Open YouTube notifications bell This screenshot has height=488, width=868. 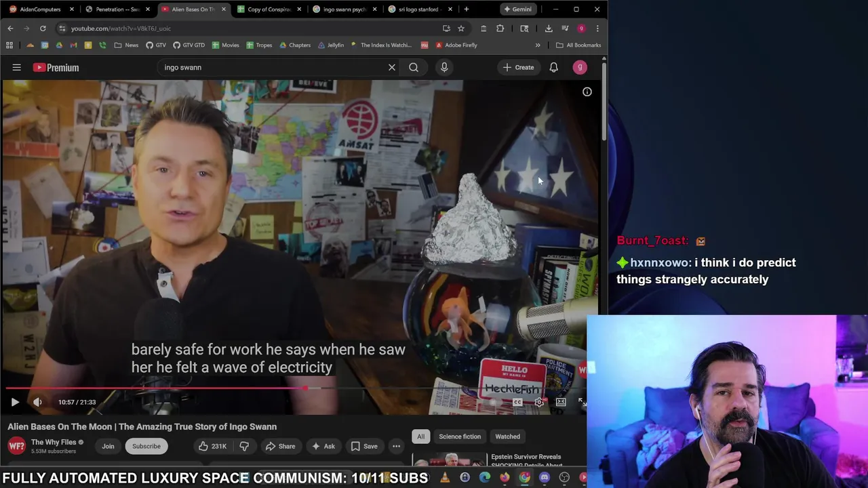click(x=553, y=67)
